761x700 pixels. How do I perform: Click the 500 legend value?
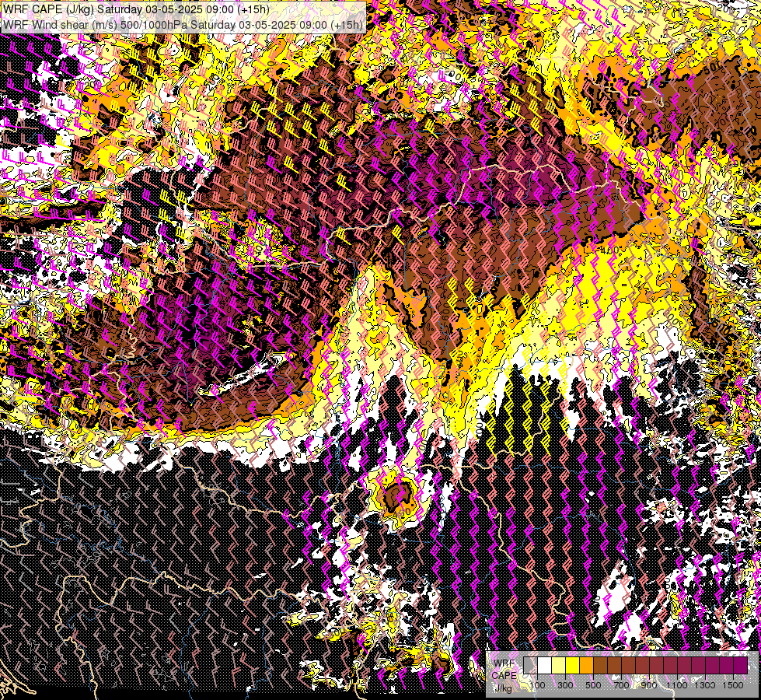click(593, 685)
